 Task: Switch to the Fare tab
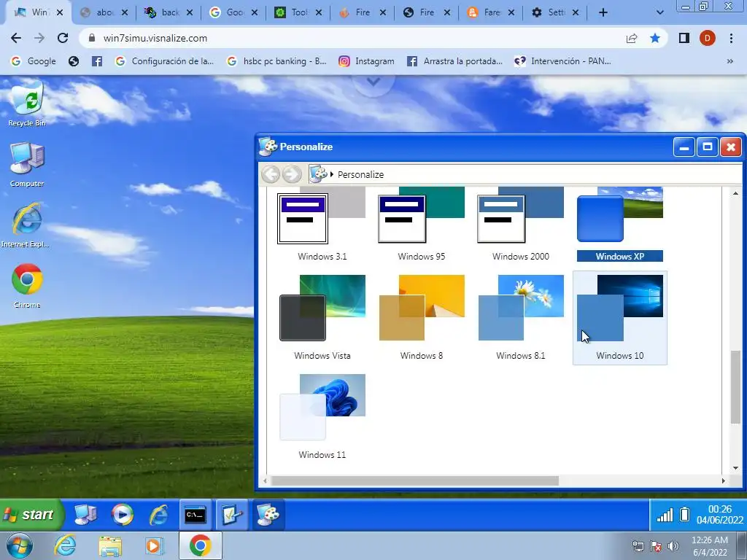491,12
